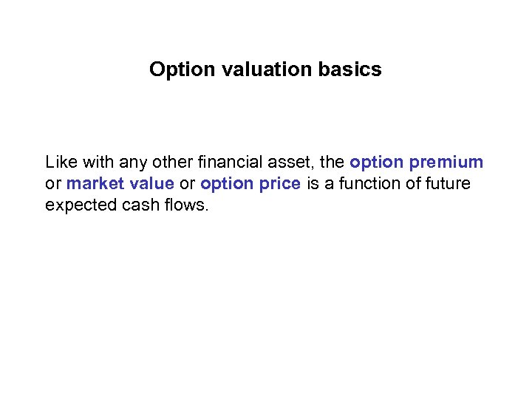The image size is (532, 399).
Task: Click the blue "option premium" term
Action: pos(416,163)
